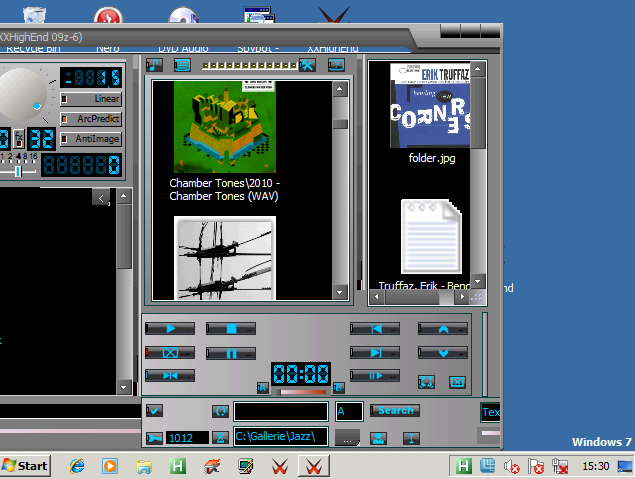The height and width of the screenshot is (479, 635).
Task: Select the black-and-white barbed wire album cover
Action: [x=225, y=258]
